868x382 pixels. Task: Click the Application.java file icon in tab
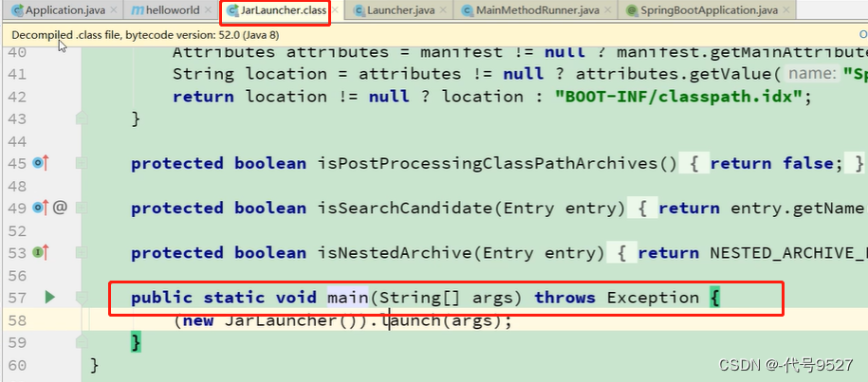click(17, 9)
